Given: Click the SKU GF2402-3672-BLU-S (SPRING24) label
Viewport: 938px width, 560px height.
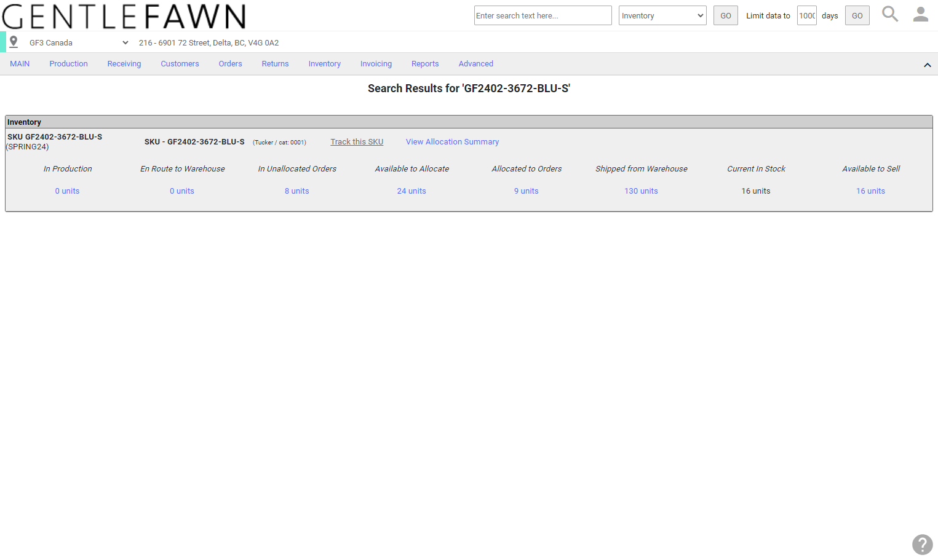Looking at the screenshot, I should 55,142.
